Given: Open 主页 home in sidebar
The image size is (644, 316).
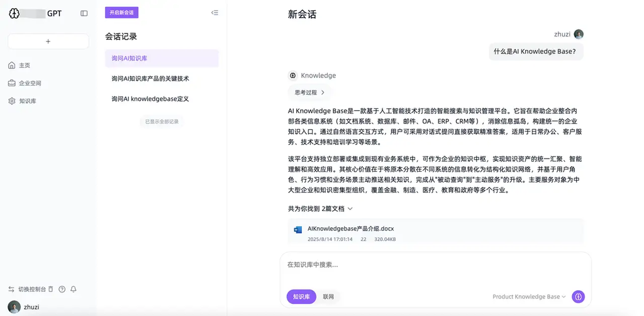Looking at the screenshot, I should click(25, 65).
